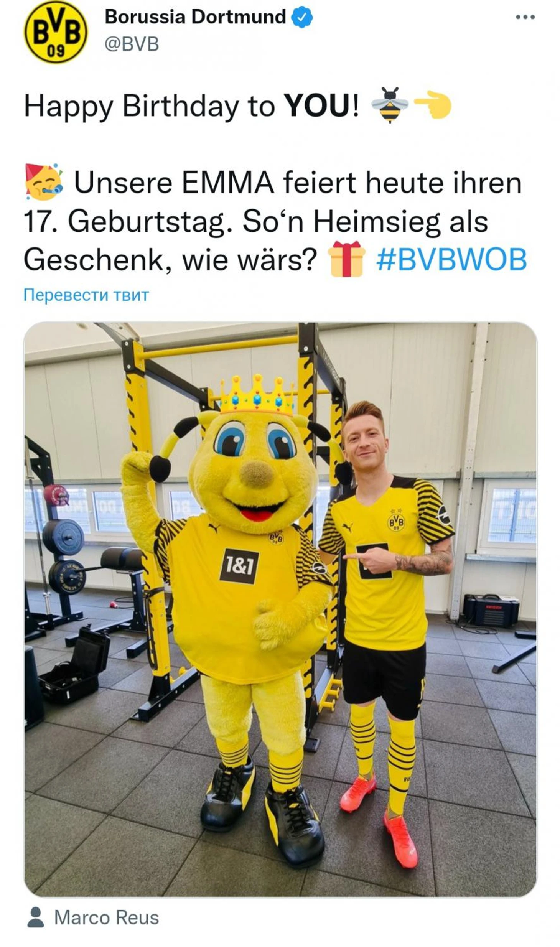Open the three-dot more options menu
Viewport: 560px width, 947px height.
[x=525, y=17]
